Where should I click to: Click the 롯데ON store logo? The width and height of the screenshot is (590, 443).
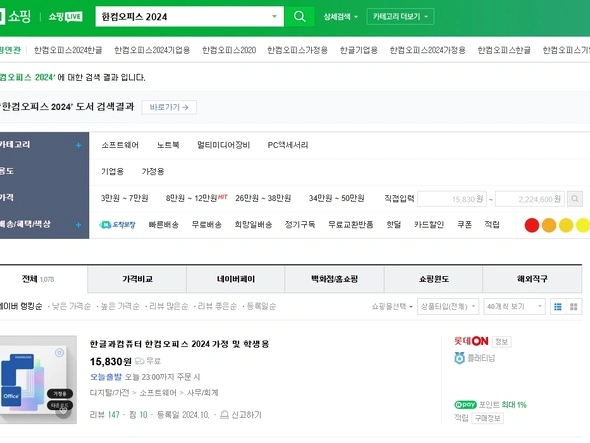pyautogui.click(x=471, y=341)
